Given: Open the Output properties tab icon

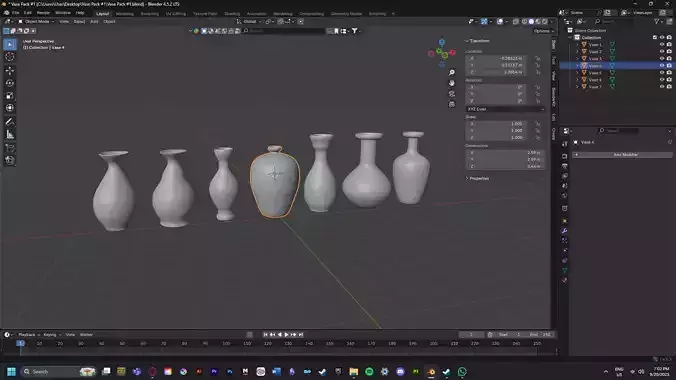Looking at the screenshot, I should pos(564,166).
